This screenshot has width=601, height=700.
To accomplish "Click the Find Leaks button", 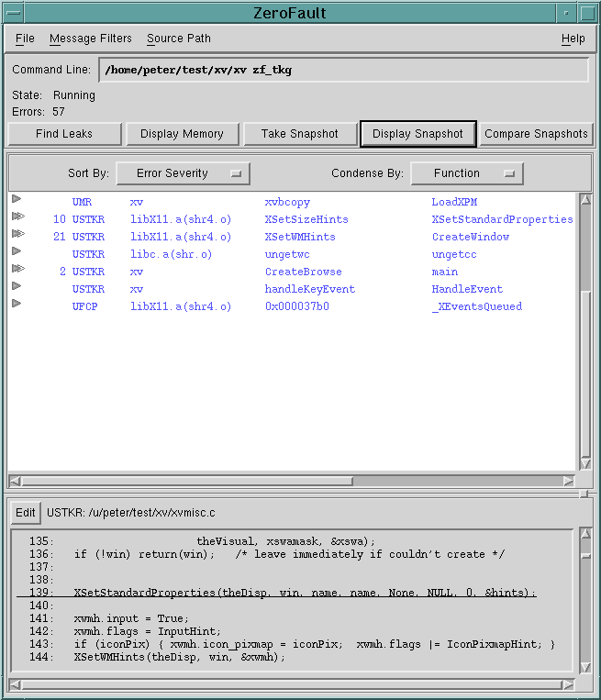I will [x=64, y=134].
